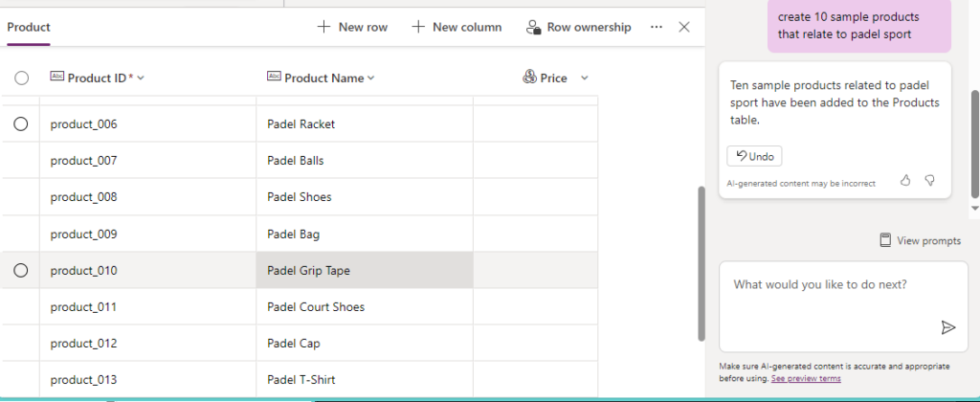Open the more options ellipsis menu

coord(657,27)
